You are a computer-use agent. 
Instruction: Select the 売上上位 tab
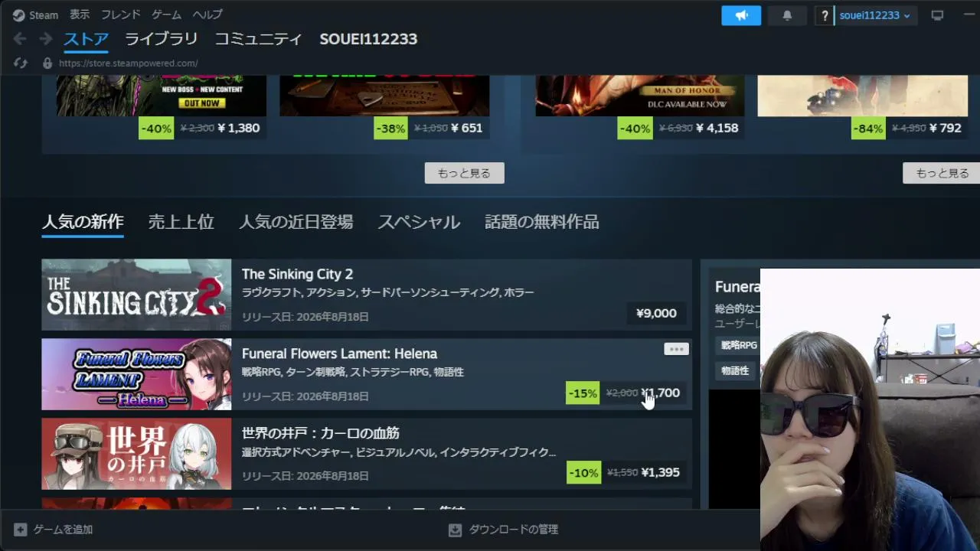click(x=181, y=222)
